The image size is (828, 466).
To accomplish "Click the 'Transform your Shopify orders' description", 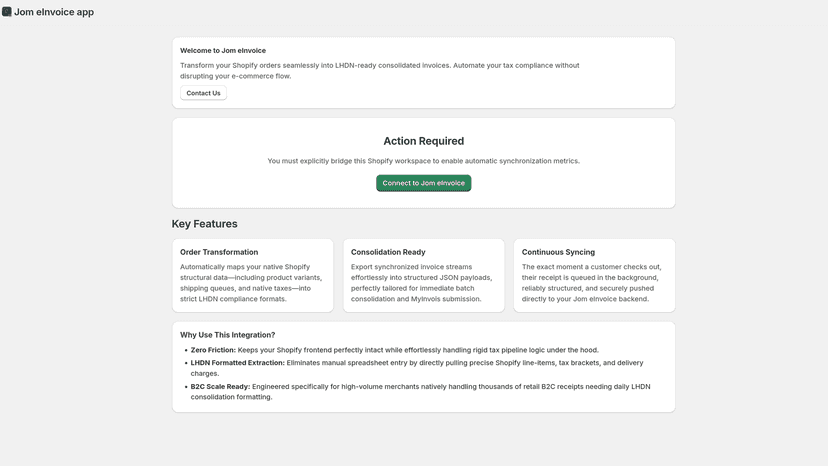I will (x=380, y=71).
